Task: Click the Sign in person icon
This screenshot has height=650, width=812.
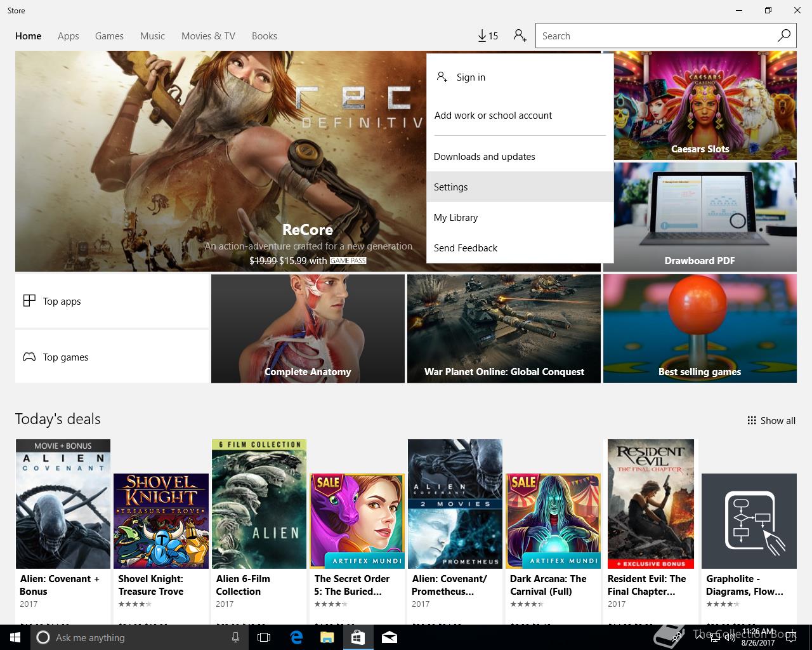Action: click(x=442, y=77)
